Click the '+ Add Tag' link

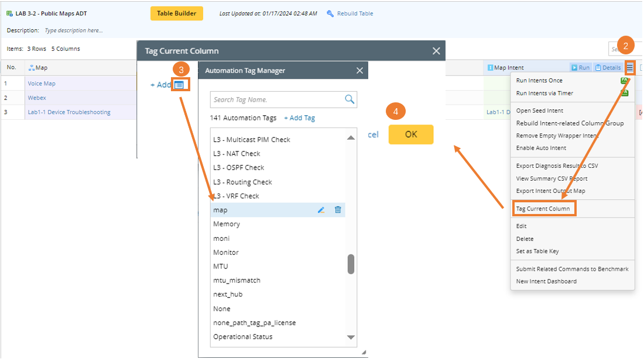(299, 118)
